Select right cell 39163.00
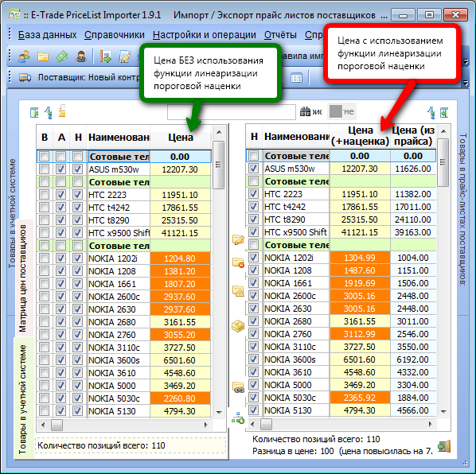 (413, 232)
